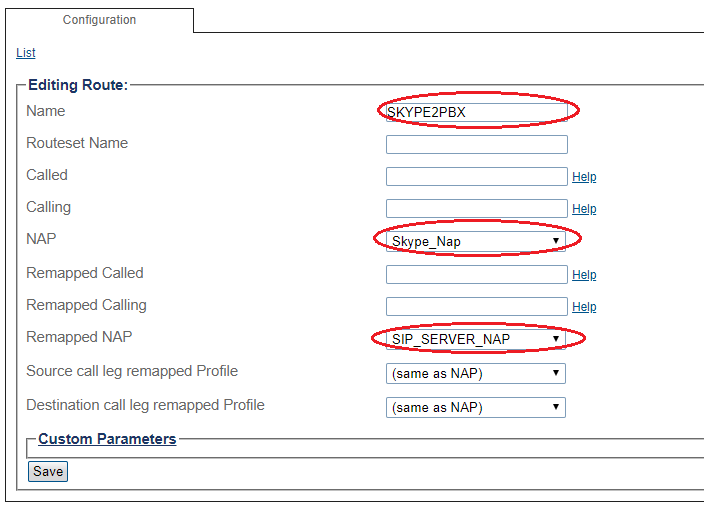Open the NAP dropdown showing Skype_Nap

[476, 241]
